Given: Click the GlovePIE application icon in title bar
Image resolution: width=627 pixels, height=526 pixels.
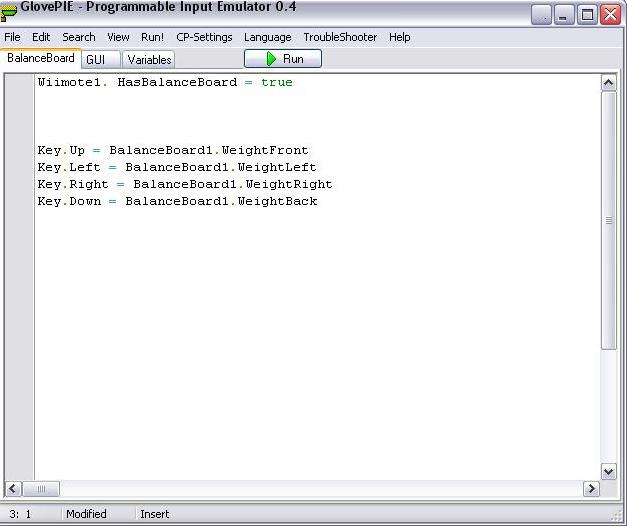Looking at the screenshot, I should 8,12.
